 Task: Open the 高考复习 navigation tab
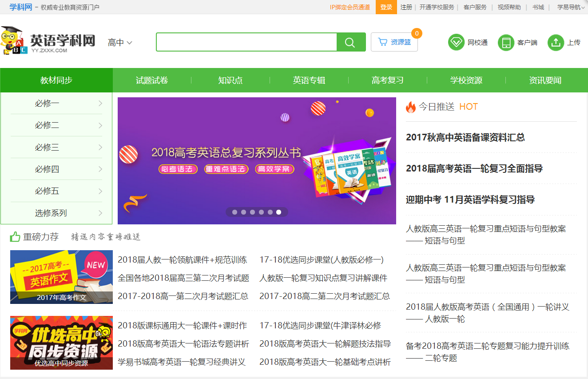[x=388, y=80]
